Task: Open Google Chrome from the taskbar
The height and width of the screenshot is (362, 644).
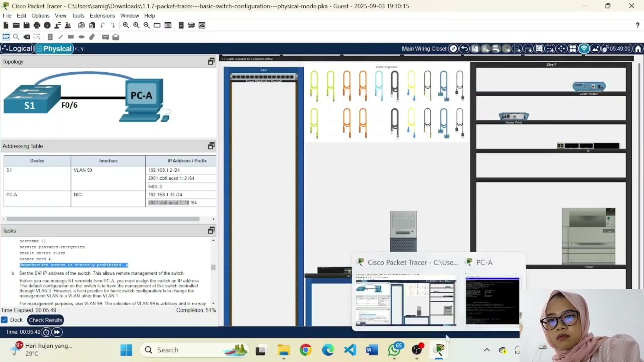Action: tap(305, 350)
